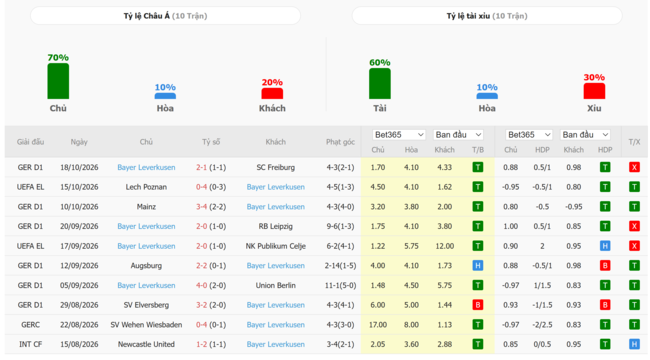Open Bayer Leverkusen link in Augsburg row

[x=276, y=266]
